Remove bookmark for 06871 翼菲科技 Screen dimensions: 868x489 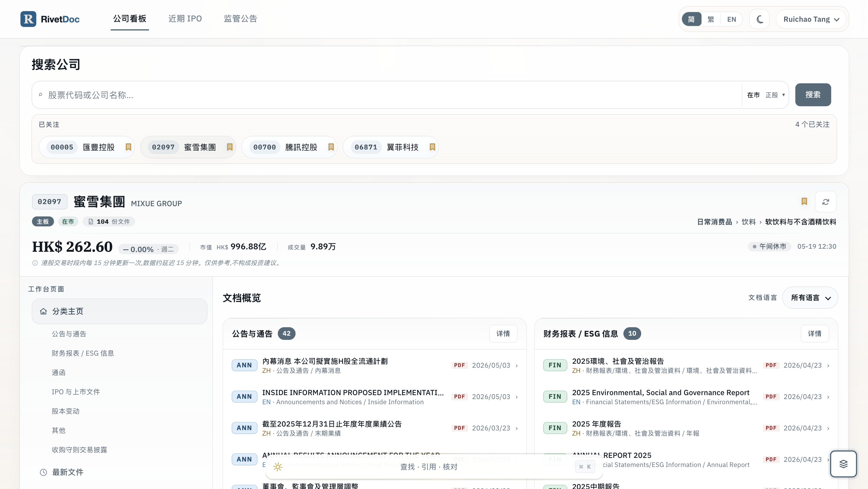[x=433, y=147]
